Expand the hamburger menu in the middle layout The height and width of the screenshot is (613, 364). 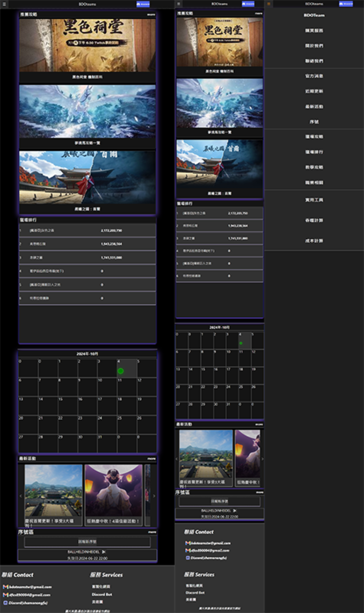(x=179, y=4)
